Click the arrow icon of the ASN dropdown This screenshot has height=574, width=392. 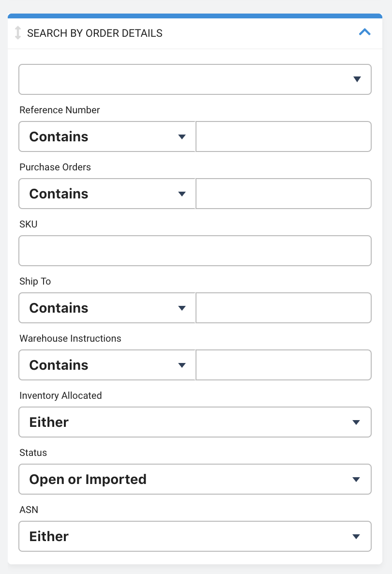[356, 537]
